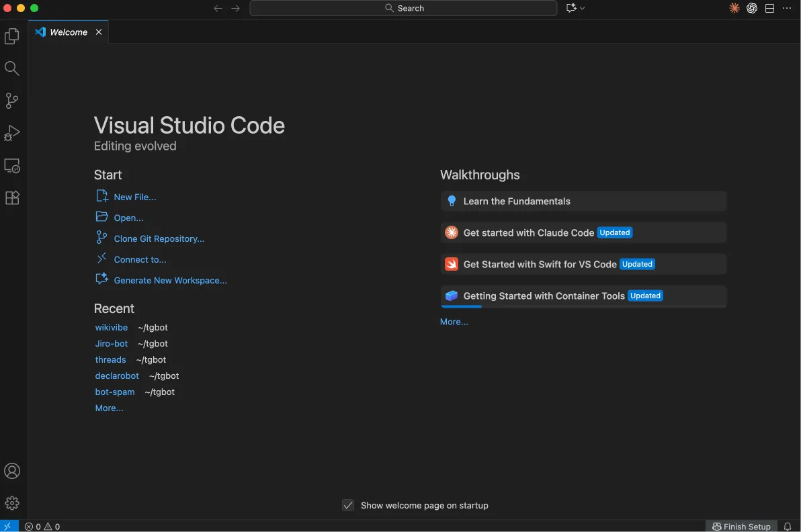Open the Manage gear menu
This screenshot has width=801, height=532.
pos(12,503)
